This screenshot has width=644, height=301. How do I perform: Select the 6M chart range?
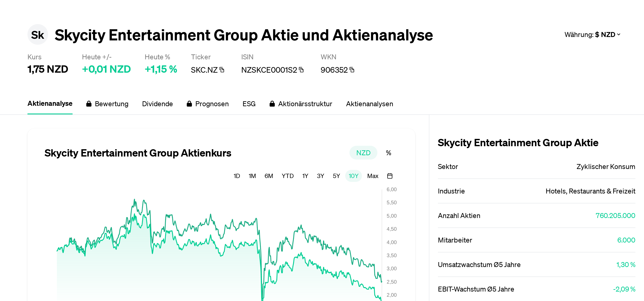[x=269, y=176]
